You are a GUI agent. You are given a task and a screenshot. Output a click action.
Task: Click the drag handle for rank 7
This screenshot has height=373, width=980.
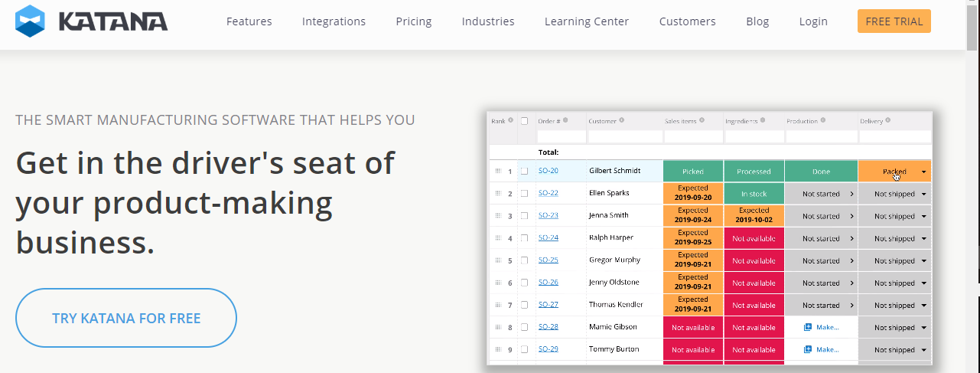[x=498, y=305]
